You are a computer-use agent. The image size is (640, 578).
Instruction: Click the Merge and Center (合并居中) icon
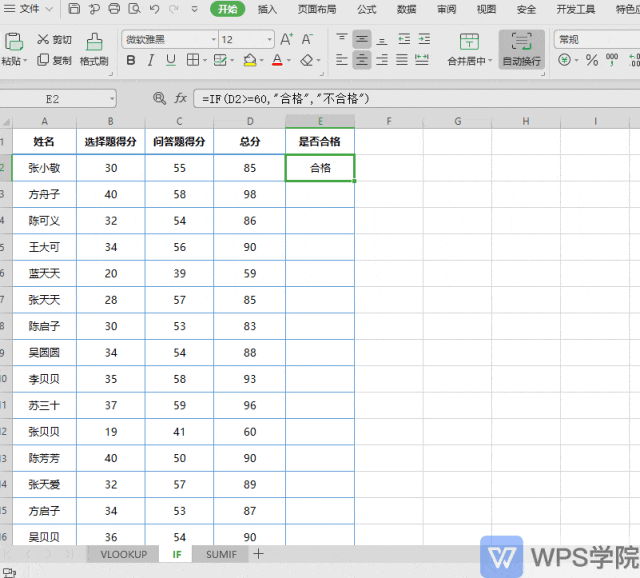(x=469, y=42)
